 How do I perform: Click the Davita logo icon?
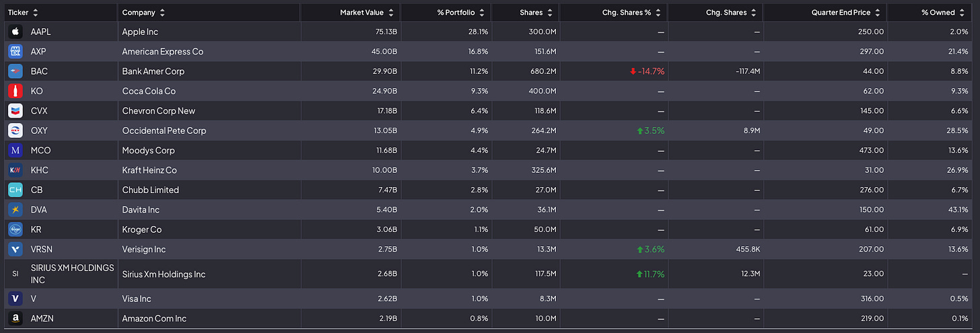[15, 210]
